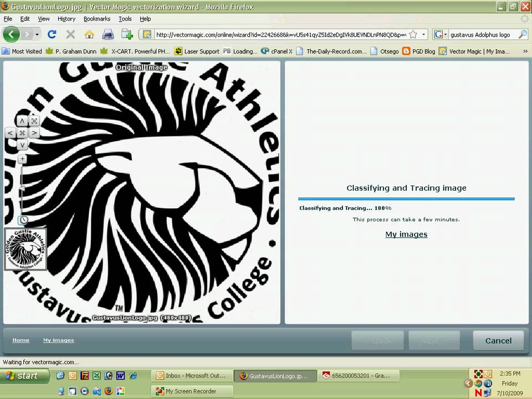This screenshot has height=399, width=532.
Task: Click the 2:35 PM system clock
Action: (510, 374)
